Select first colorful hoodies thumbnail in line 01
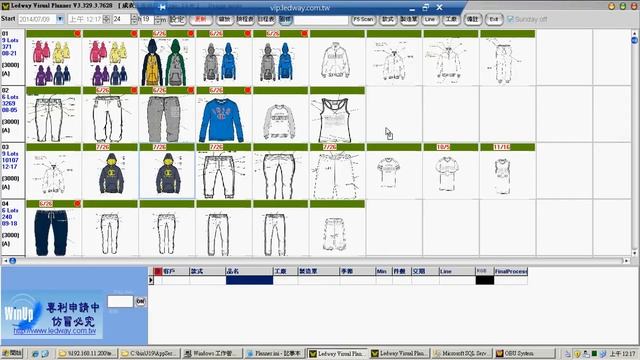The image size is (640, 360). 54,62
